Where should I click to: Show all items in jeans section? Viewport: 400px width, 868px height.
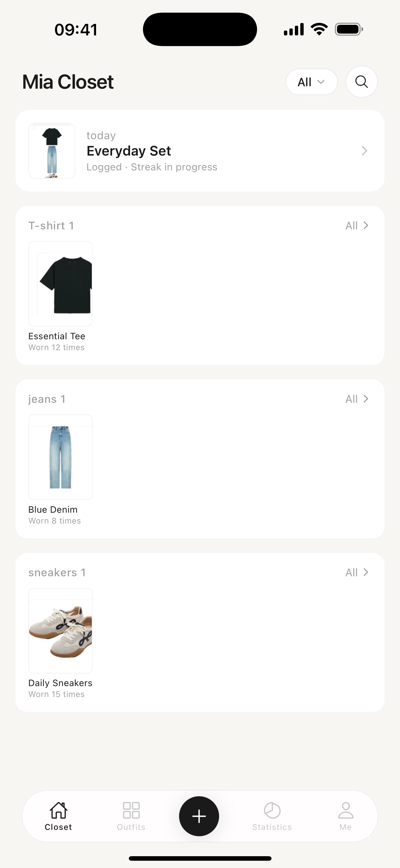click(357, 399)
